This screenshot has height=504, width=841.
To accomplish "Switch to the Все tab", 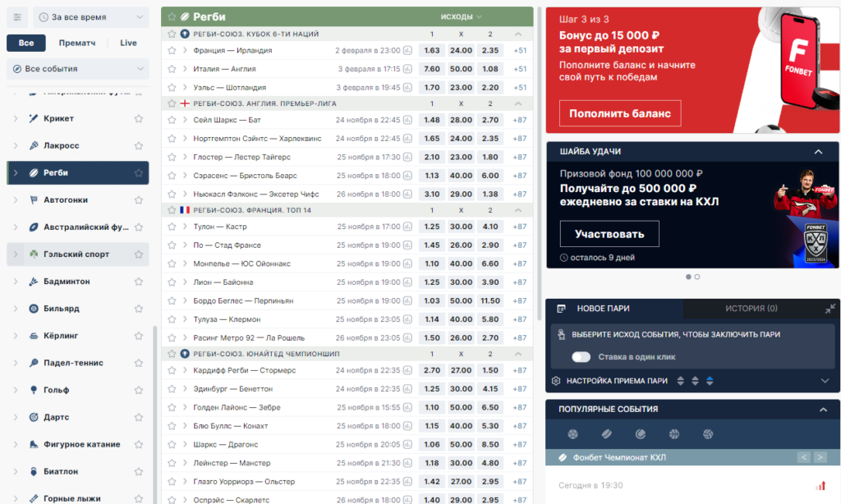I will 25,43.
